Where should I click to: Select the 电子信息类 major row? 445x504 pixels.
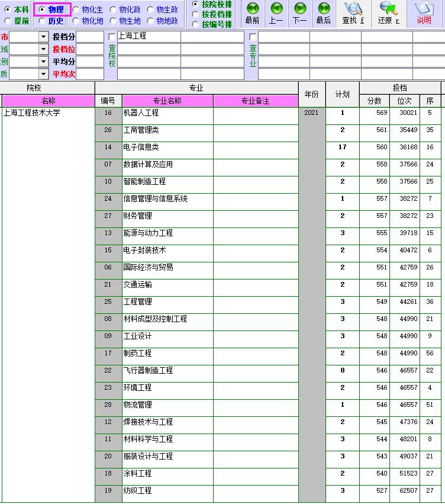click(x=167, y=150)
